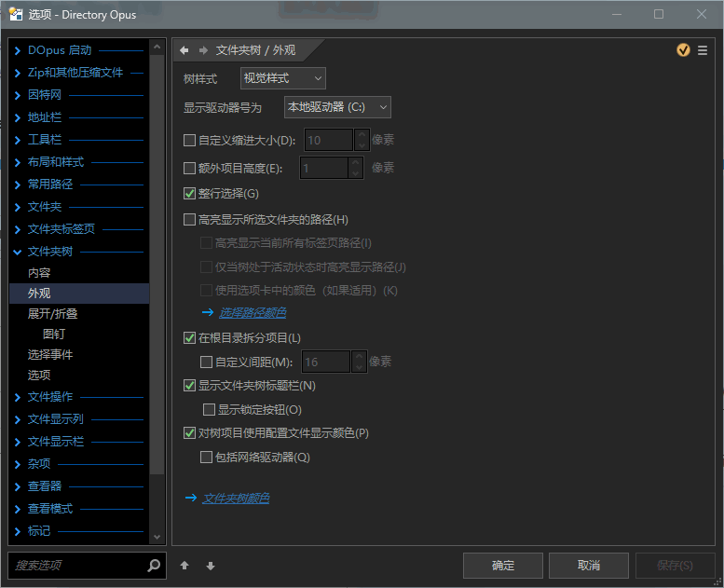Viewport: 724px width, 588px height.
Task: Click the search magnifier icon
Action: (154, 565)
